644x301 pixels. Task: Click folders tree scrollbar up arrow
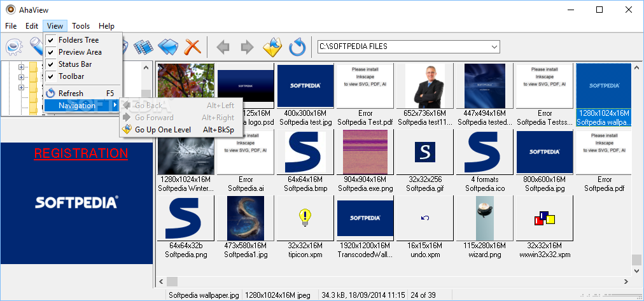click(146, 67)
